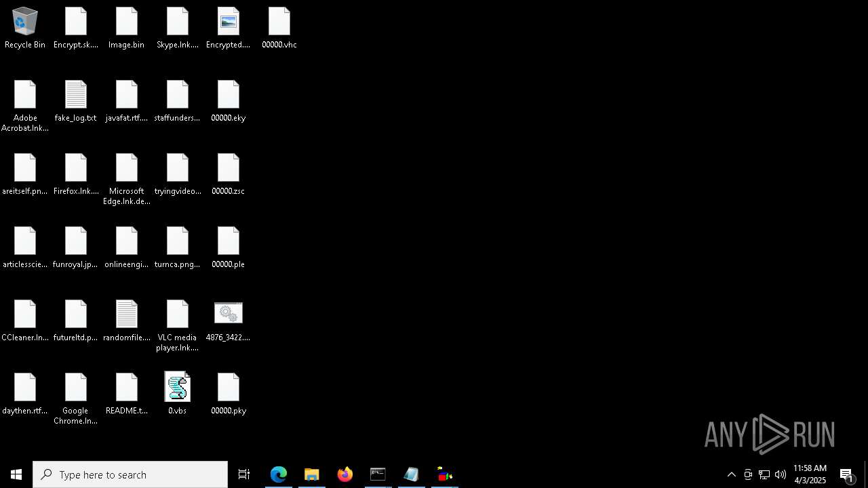The height and width of the screenshot is (488, 868).
Task: Select the CCleaner.ln... file icon
Action: 25,321
